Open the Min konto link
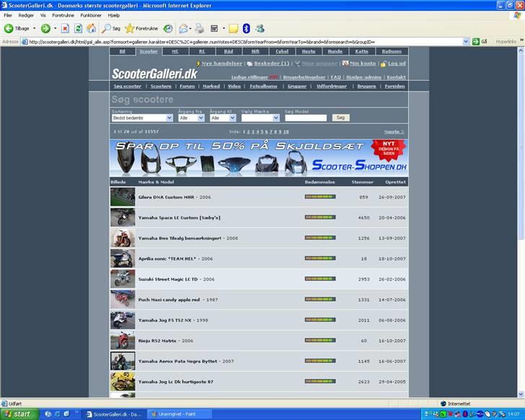This screenshot has height=420, width=525. tap(362, 64)
